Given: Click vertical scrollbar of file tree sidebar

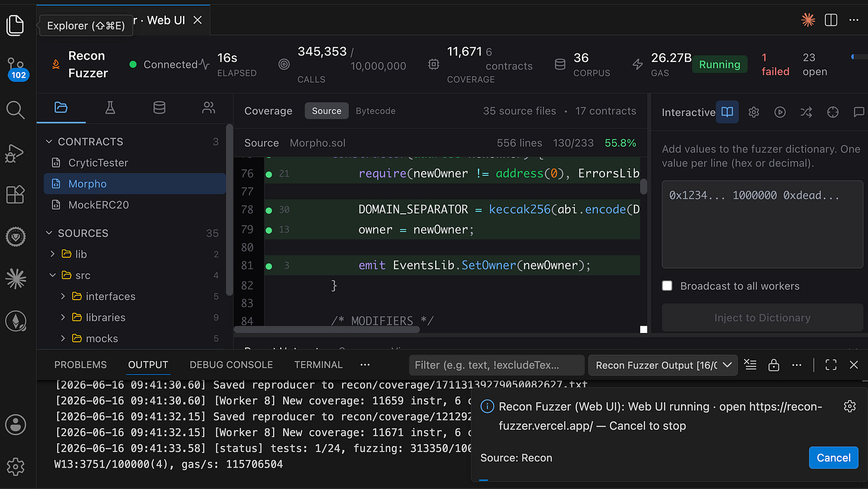Looking at the screenshot, I should (x=230, y=208).
